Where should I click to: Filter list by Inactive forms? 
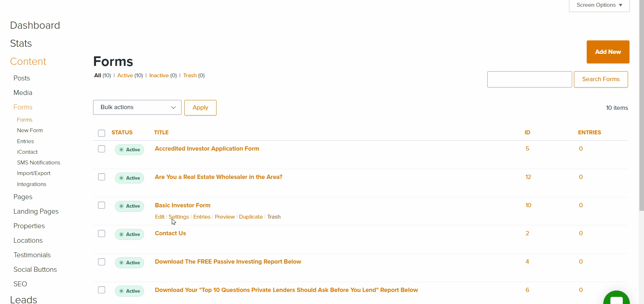(159, 75)
